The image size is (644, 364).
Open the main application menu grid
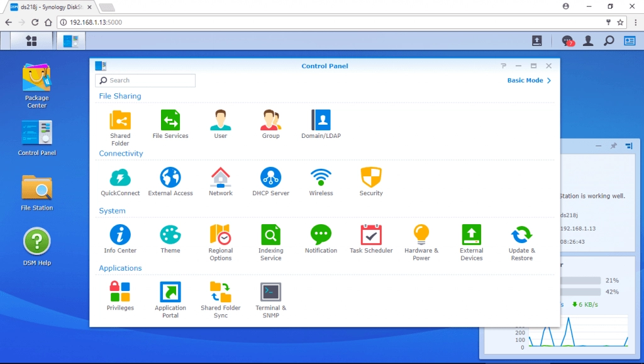pyautogui.click(x=30, y=40)
